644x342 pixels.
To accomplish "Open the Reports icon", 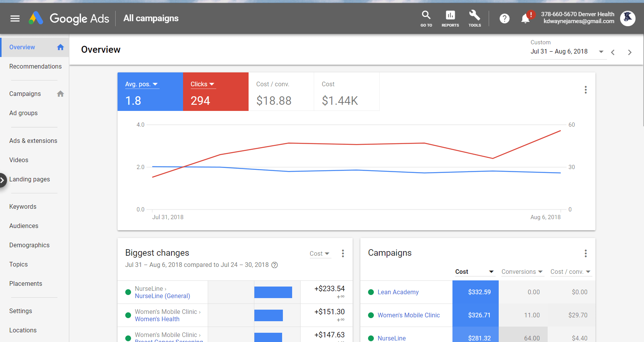I will [450, 18].
